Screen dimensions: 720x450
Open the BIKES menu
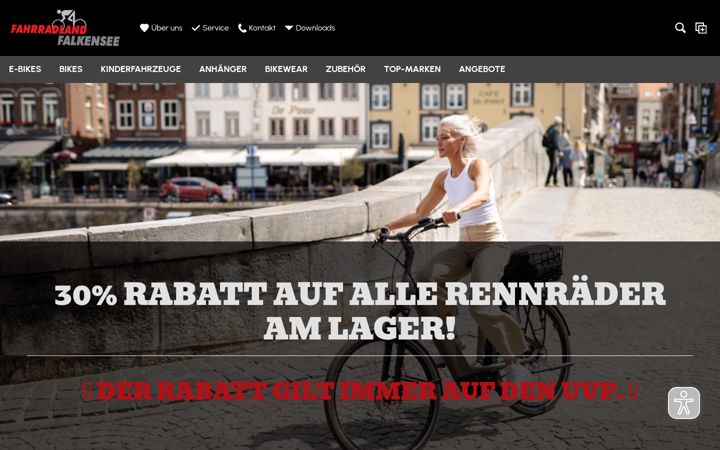coord(71,69)
